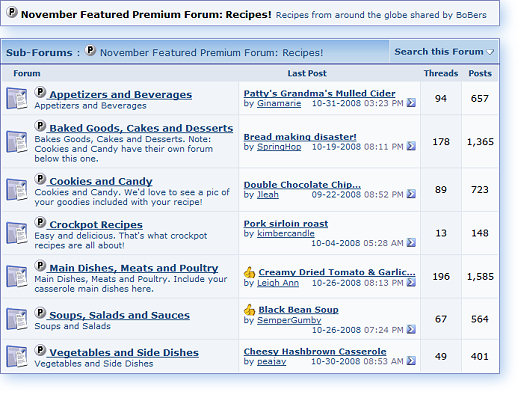Click the P badge in the top featured forum banner
The image size is (520, 394).
[12, 12]
